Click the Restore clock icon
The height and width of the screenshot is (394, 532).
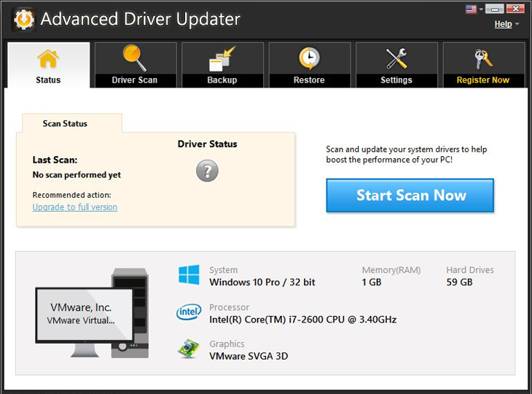tap(309, 58)
